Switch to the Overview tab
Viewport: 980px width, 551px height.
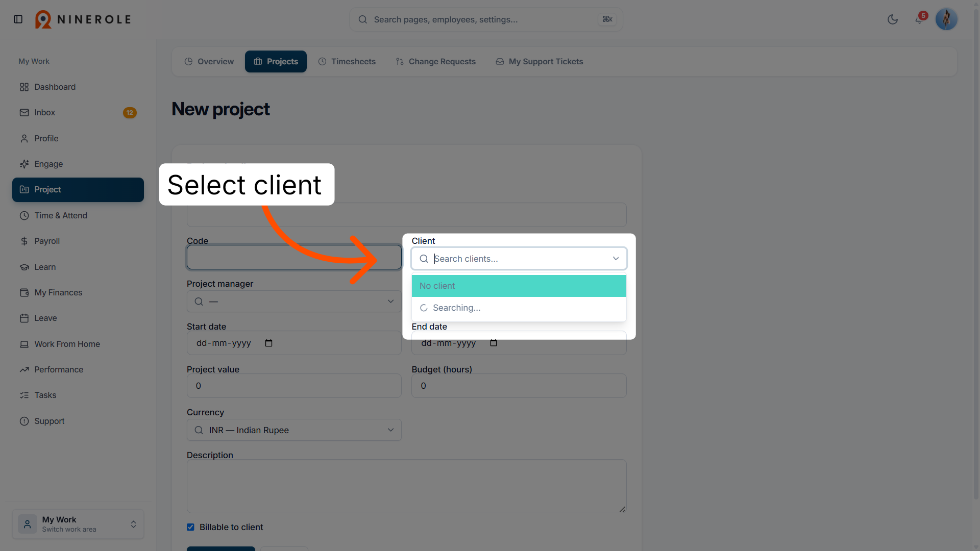coord(209,61)
